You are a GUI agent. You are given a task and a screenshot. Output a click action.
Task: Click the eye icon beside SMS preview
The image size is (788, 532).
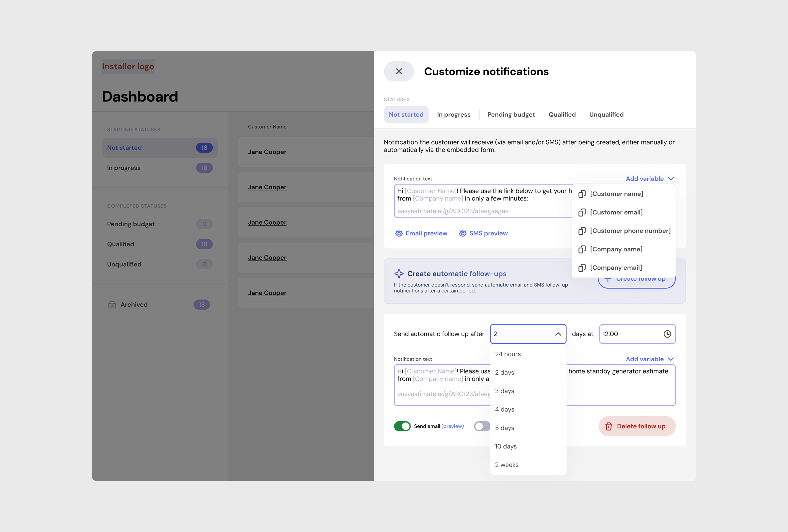pyautogui.click(x=462, y=233)
